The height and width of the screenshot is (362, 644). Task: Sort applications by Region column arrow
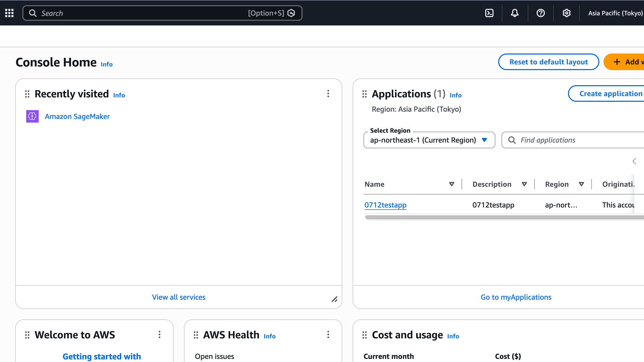581,184
